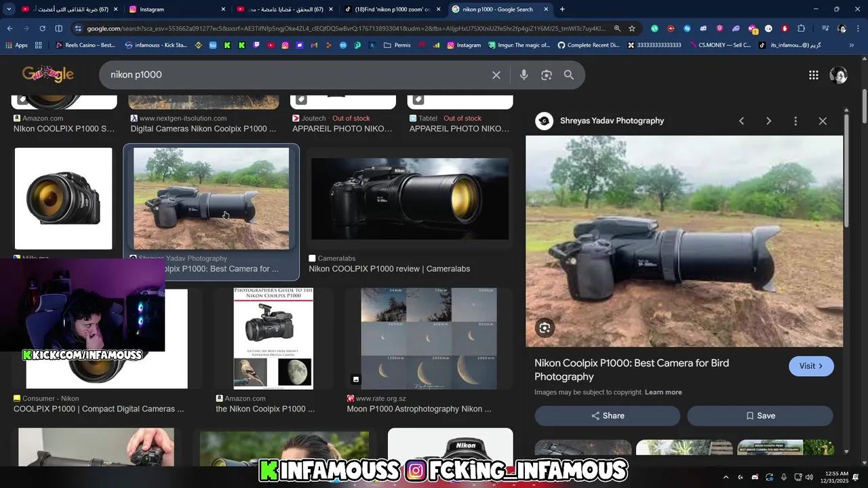The height and width of the screenshot is (488, 868).
Task: Open the Photographer's Guide book thumbnail
Action: [273, 338]
